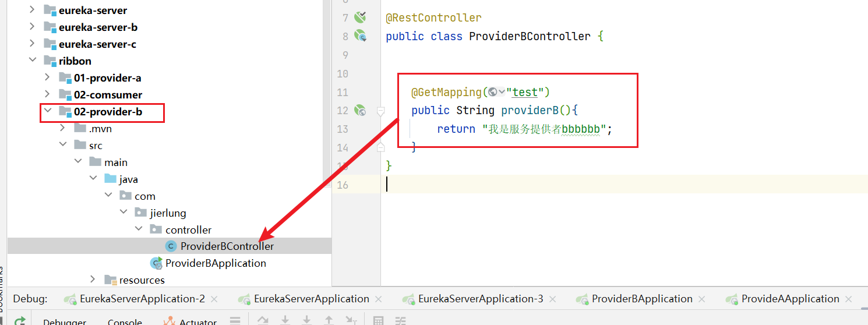
Task: Click the Step Out debug icon
Action: coord(329,320)
